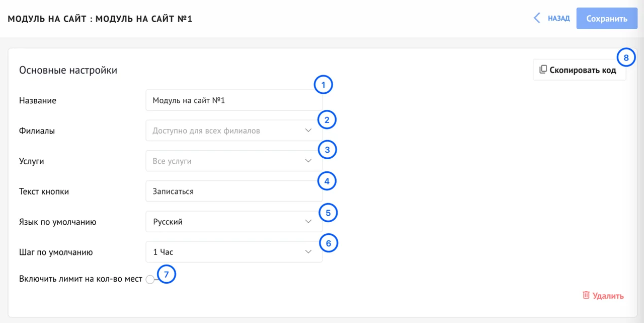Image resolution: width=644 pixels, height=323 pixels.
Task: Click the numbered marker 8 badge
Action: point(626,58)
